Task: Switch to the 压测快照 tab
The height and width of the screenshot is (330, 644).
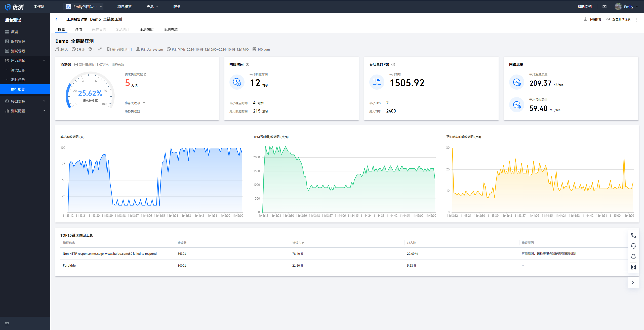Action: [x=146, y=29]
